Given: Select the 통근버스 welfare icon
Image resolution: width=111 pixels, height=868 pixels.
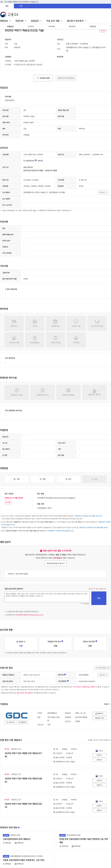Looking at the screenshot, I should [x=14, y=323].
